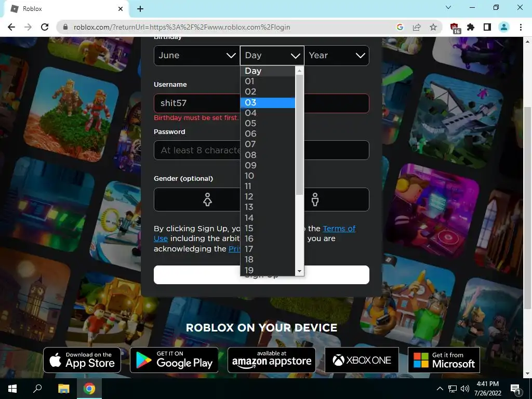The width and height of the screenshot is (532, 399).
Task: Select the female gender option
Action: coord(207,199)
